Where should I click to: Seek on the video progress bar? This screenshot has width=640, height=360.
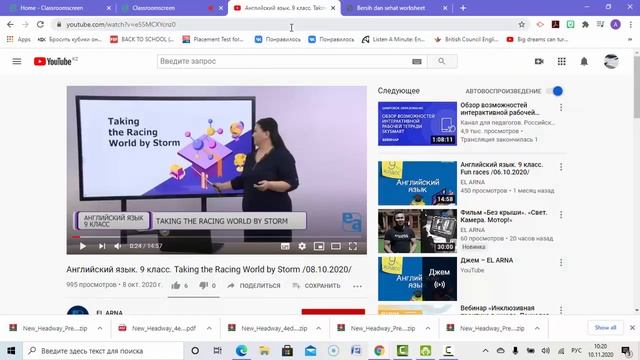pos(217,237)
